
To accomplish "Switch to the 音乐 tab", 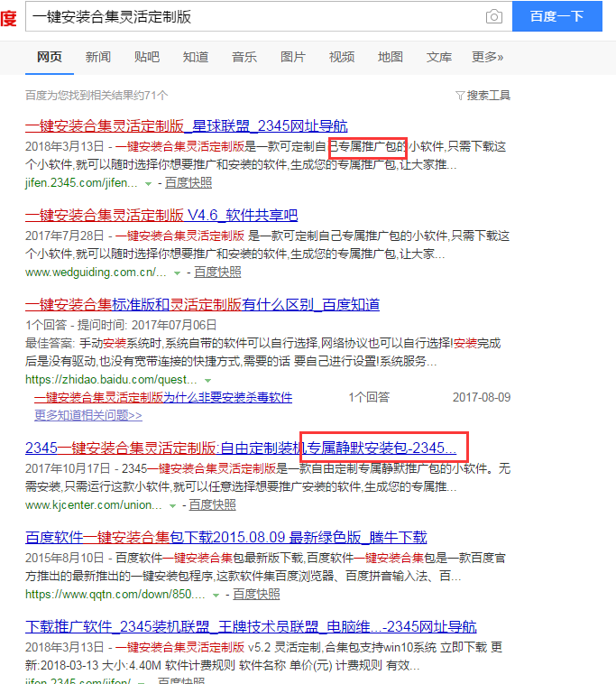I will [244, 57].
